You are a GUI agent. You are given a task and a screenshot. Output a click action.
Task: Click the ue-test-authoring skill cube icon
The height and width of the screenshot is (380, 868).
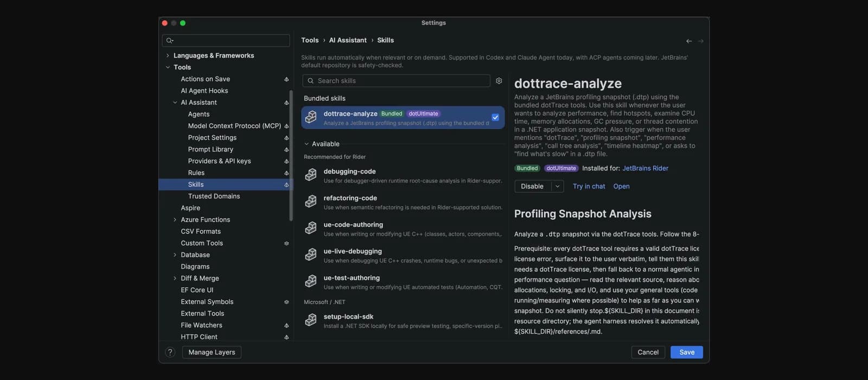pyautogui.click(x=311, y=281)
